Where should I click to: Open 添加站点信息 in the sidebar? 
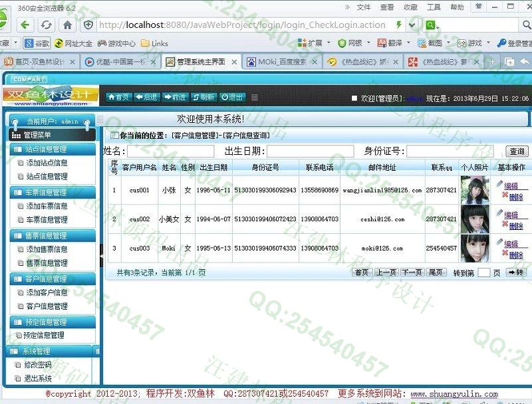[47, 163]
